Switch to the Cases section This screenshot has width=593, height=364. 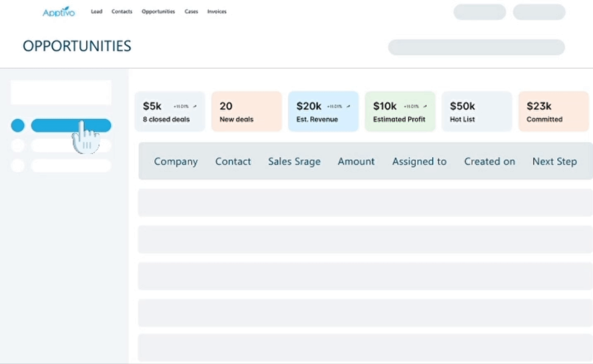click(x=191, y=12)
